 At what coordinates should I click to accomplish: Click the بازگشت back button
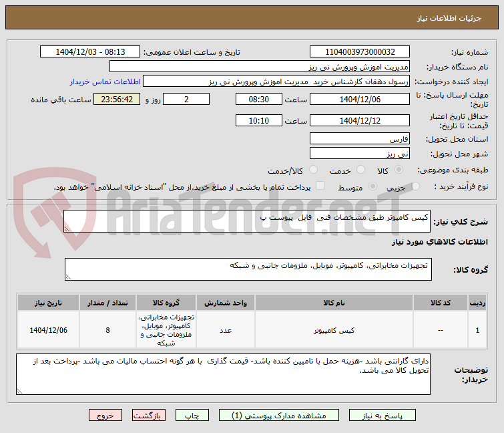[148, 416]
